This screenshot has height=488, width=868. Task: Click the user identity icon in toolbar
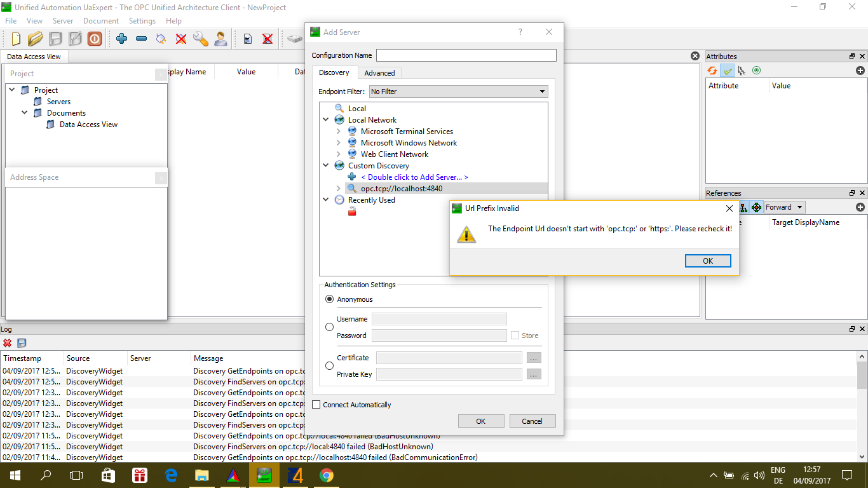[x=220, y=39]
